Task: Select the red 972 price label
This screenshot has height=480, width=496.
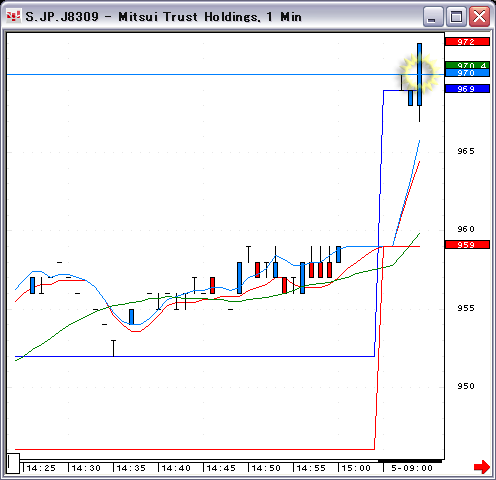Action: point(467,42)
